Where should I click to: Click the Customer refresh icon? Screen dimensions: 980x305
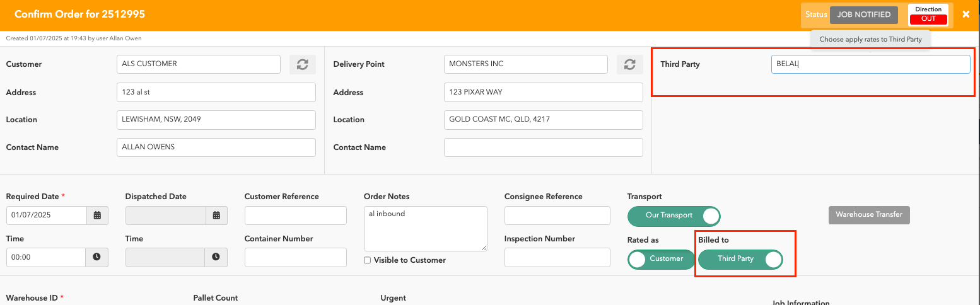click(x=302, y=64)
